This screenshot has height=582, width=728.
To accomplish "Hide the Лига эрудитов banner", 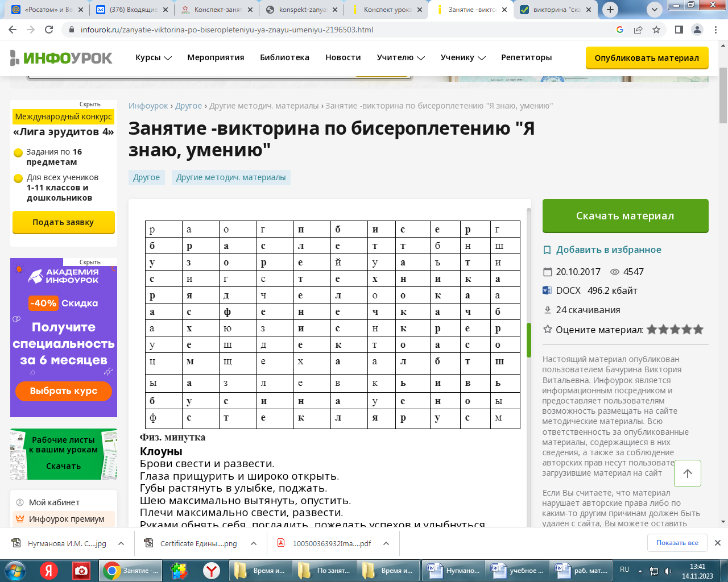I will point(90,104).
